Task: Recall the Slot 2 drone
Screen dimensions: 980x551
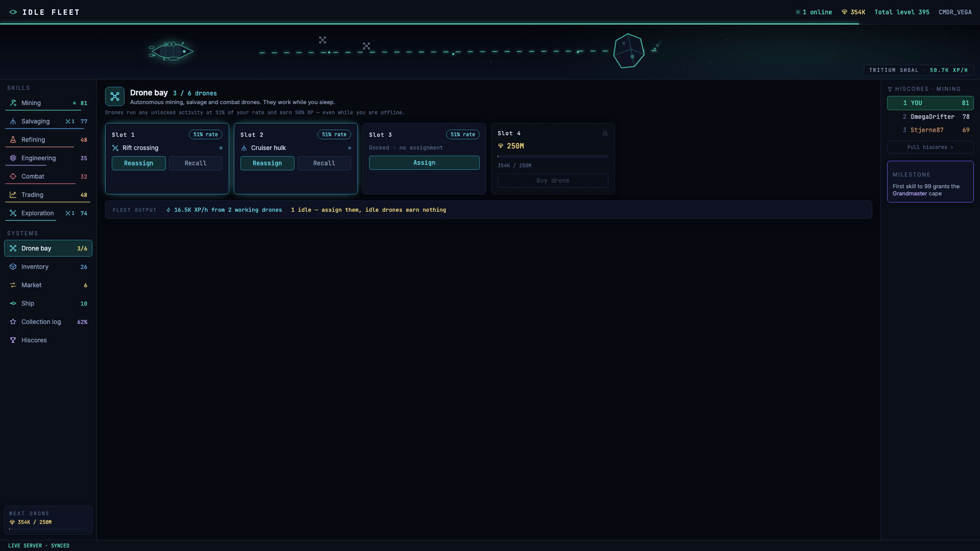Action: point(324,163)
